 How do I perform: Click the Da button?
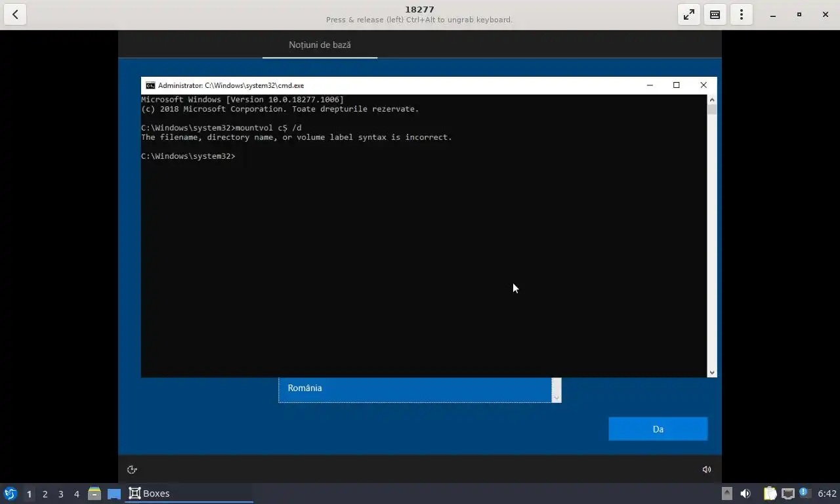pos(658,429)
